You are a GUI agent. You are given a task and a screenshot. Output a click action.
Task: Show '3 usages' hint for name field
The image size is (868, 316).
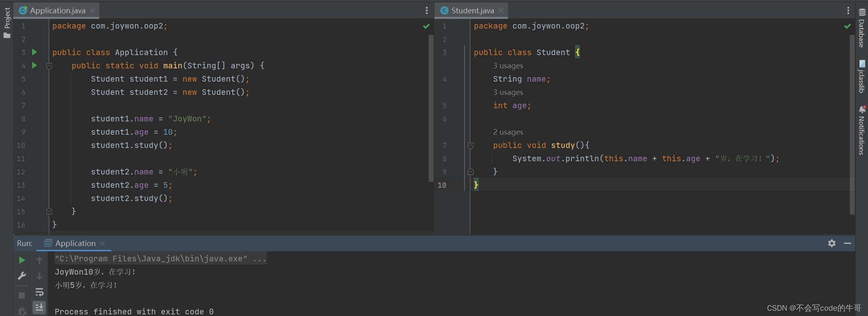coord(508,66)
